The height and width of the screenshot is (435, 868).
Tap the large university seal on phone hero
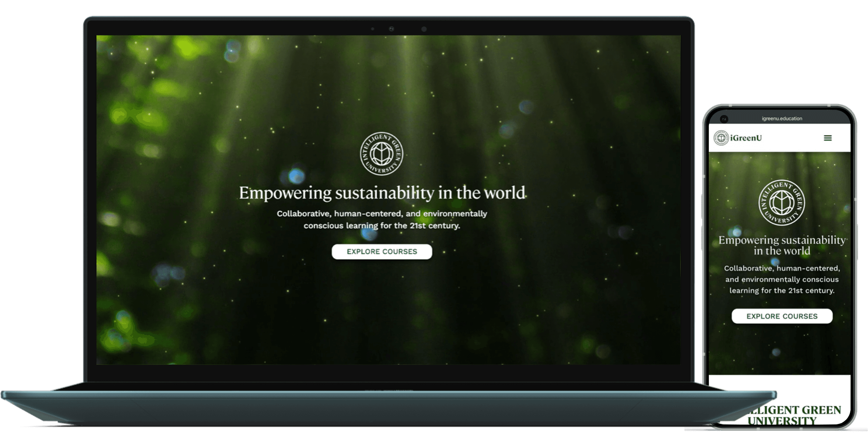(781, 203)
